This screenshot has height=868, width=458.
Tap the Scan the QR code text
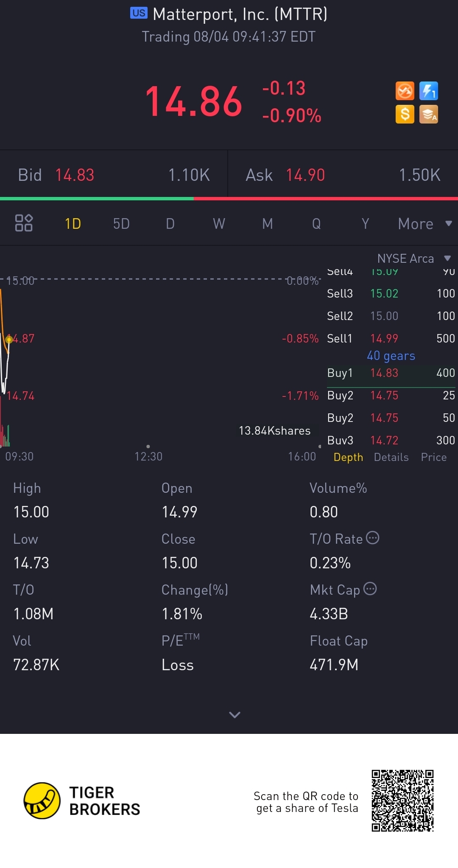pos(306,802)
